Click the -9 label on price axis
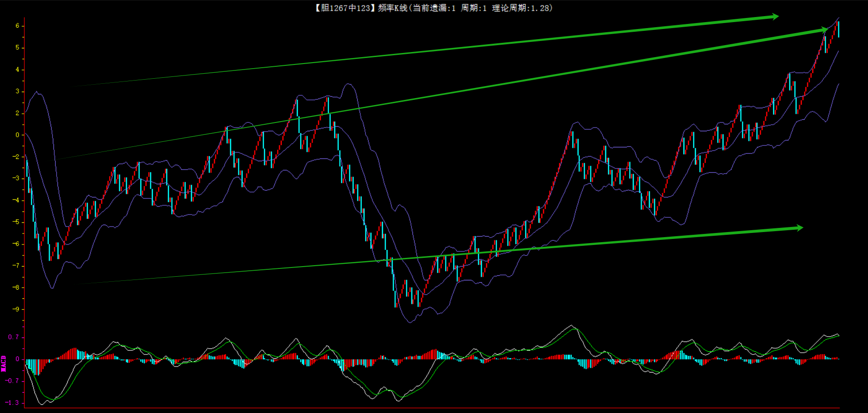The image size is (868, 413). point(16,309)
